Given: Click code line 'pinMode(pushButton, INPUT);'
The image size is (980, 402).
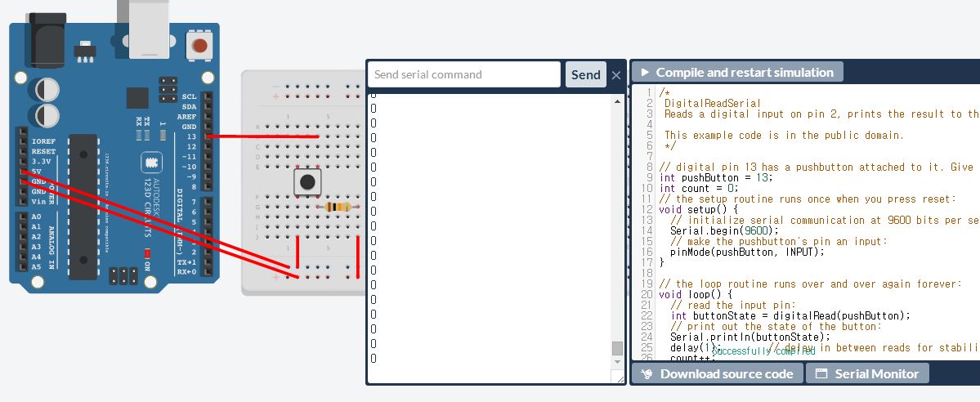Looking at the screenshot, I should 748,252.
